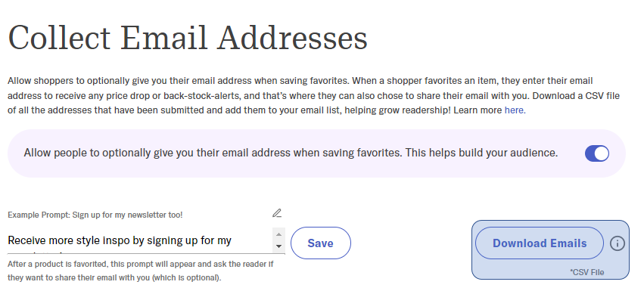Click the prompt field's scroll up arrow
This screenshot has width=644, height=291.
(279, 234)
